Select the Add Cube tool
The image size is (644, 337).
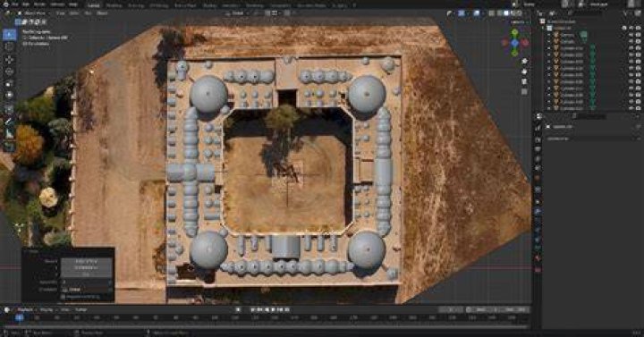coord(9,147)
